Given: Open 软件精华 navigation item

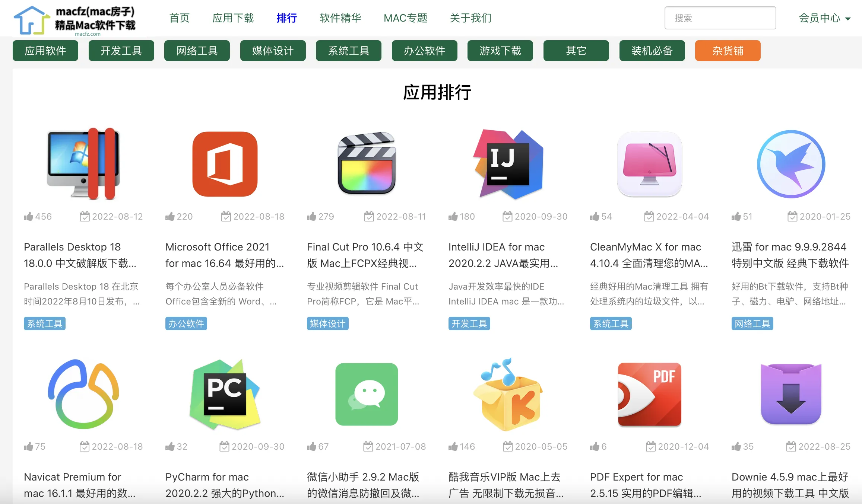Looking at the screenshot, I should point(340,18).
